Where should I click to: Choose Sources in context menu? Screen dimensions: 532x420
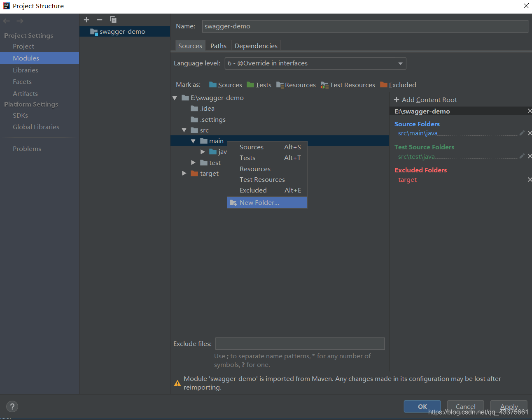tap(267, 147)
